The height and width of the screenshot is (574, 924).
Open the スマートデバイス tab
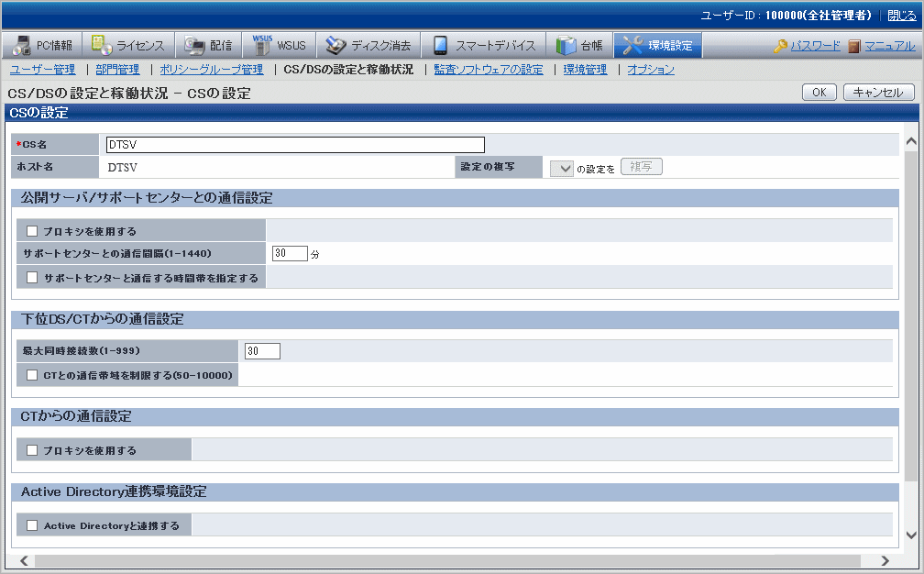click(484, 45)
